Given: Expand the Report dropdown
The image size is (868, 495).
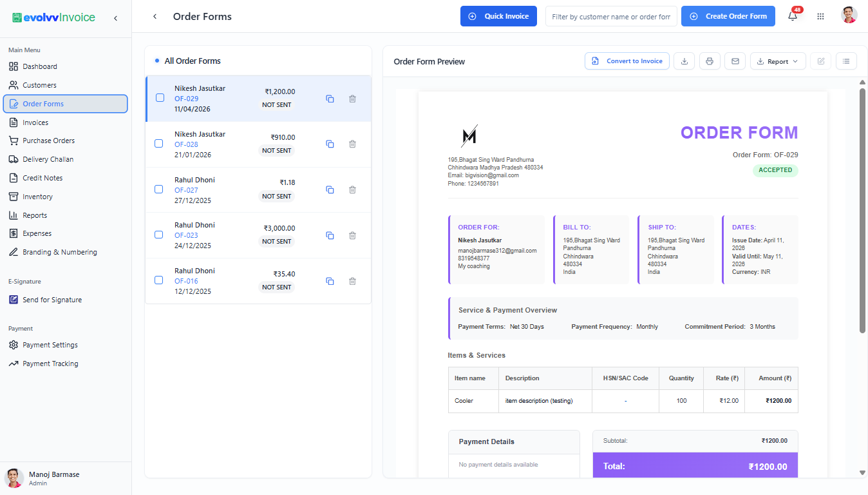Looking at the screenshot, I should [778, 61].
